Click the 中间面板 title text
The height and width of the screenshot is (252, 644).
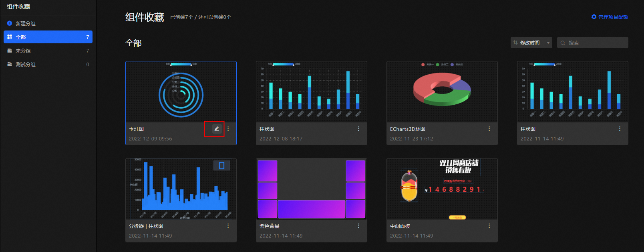pyautogui.click(x=400, y=226)
